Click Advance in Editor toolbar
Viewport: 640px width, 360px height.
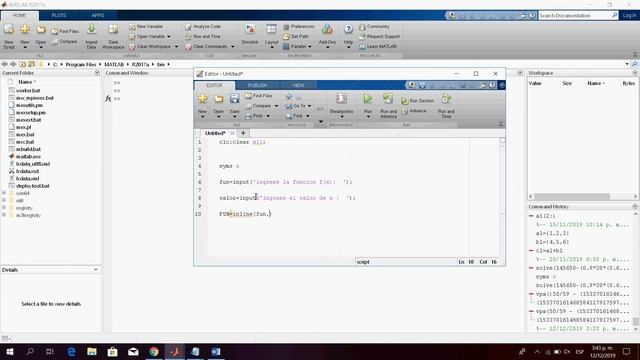coord(414,111)
